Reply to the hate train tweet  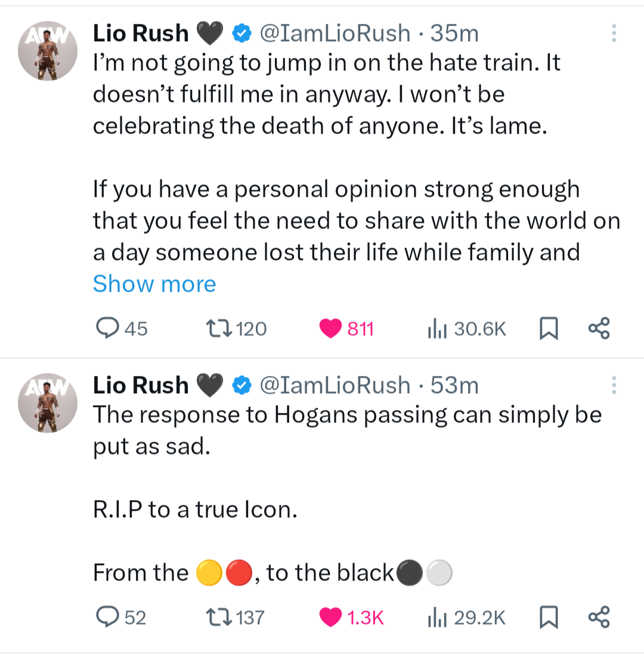click(108, 328)
